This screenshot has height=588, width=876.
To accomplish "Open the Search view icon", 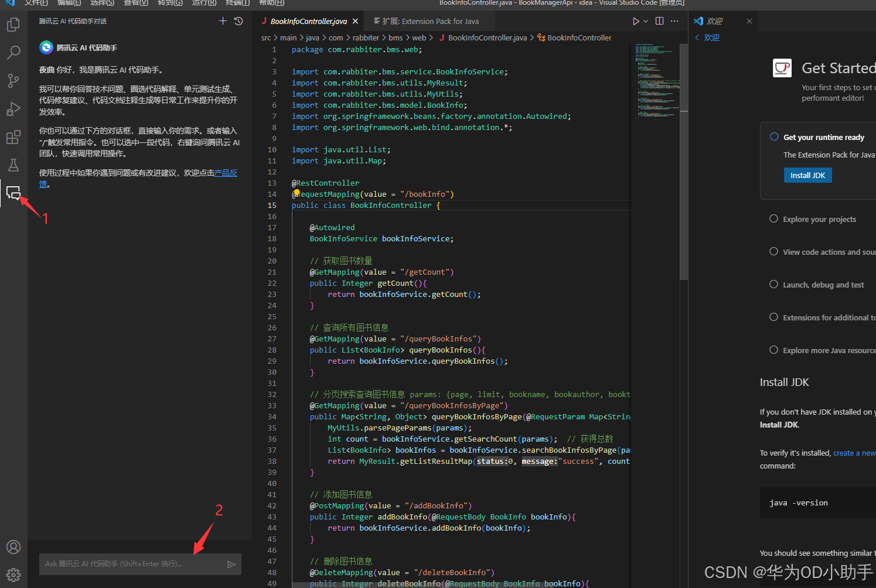I will point(13,53).
